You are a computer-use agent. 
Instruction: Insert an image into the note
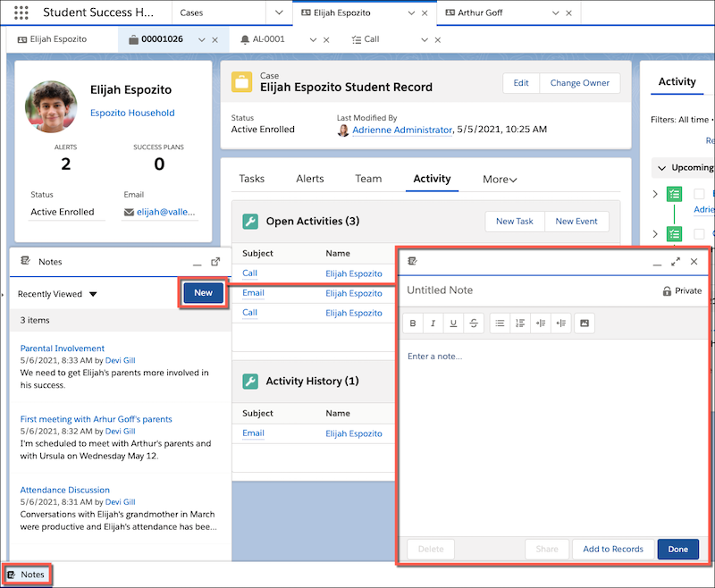585,323
